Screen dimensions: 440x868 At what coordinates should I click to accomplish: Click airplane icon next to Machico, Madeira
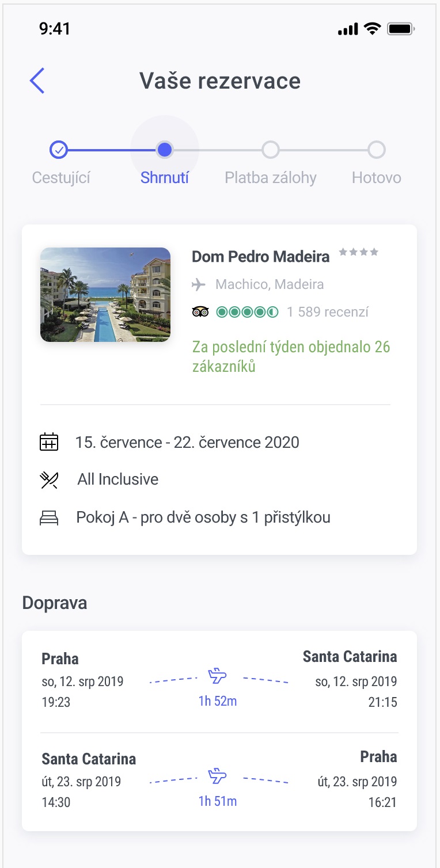(x=199, y=284)
